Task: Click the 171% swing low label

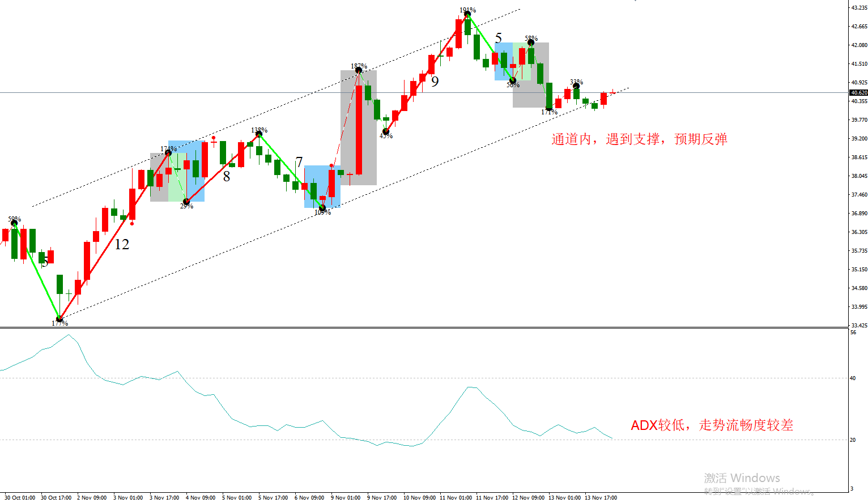Action: click(x=549, y=112)
